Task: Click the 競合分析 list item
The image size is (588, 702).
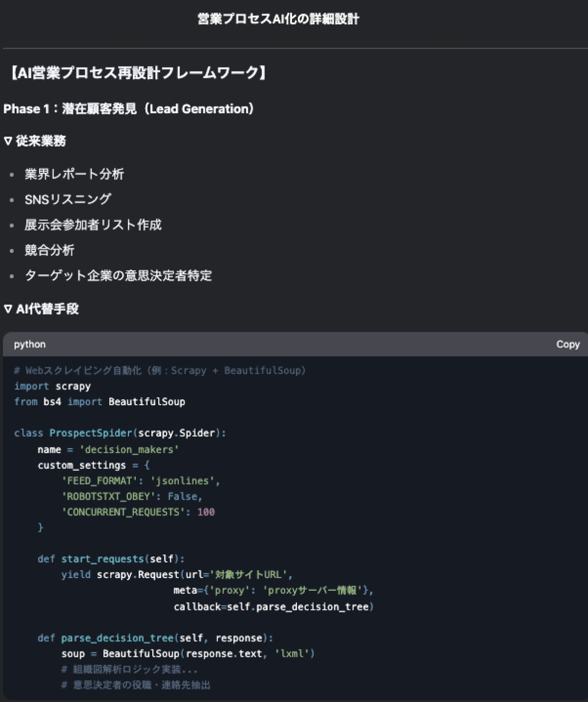Action: coord(49,250)
